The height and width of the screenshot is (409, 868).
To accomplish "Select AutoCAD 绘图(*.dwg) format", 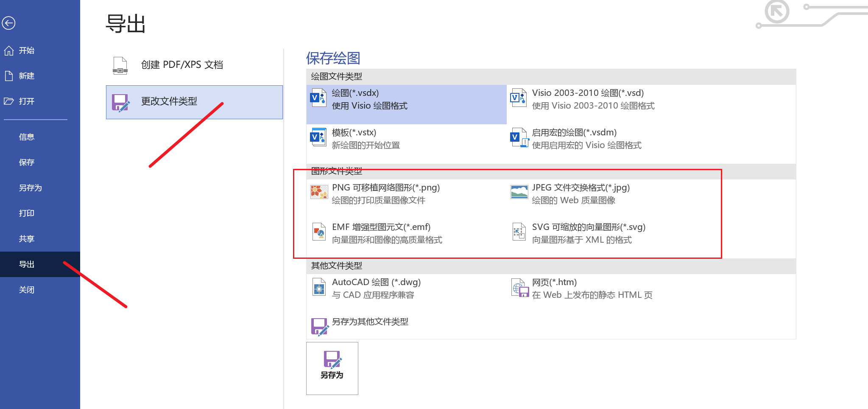I will click(376, 288).
